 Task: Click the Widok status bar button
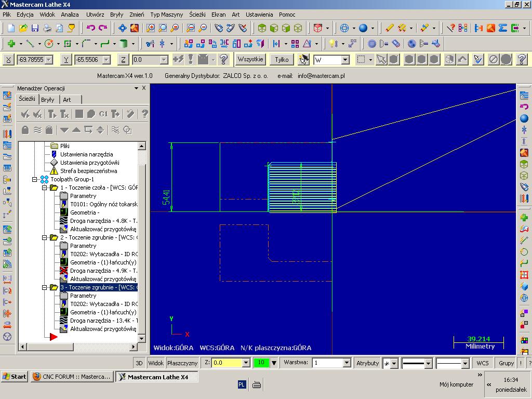tap(156, 363)
